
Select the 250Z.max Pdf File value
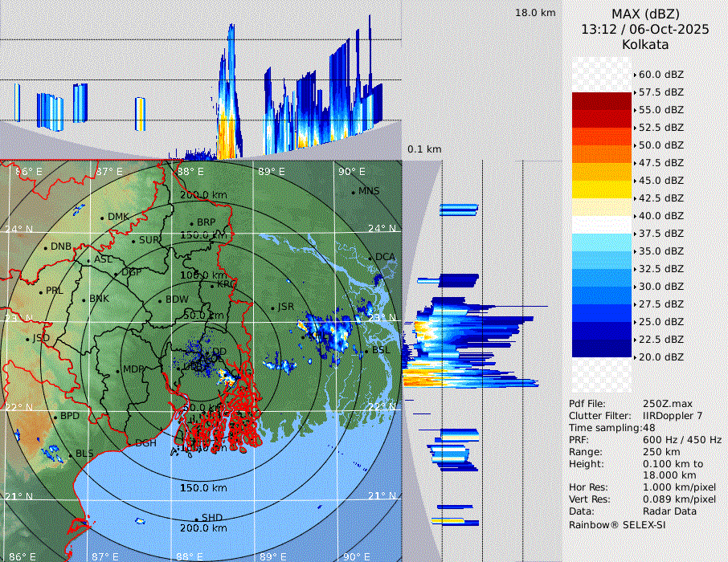665,404
